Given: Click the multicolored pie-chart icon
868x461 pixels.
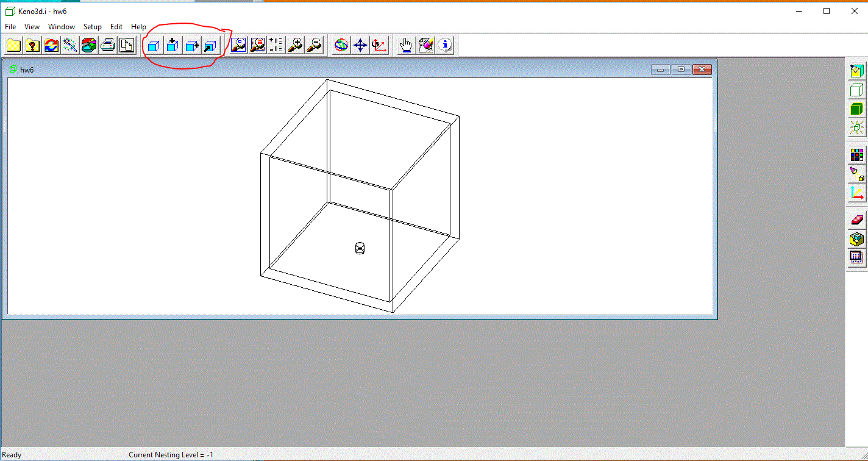Looking at the screenshot, I should [x=89, y=45].
